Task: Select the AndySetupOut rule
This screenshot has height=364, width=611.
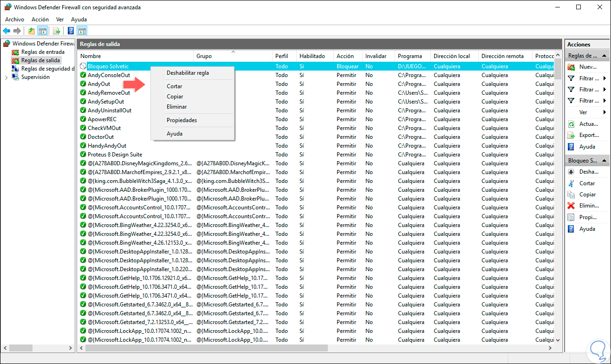Action: [x=106, y=102]
